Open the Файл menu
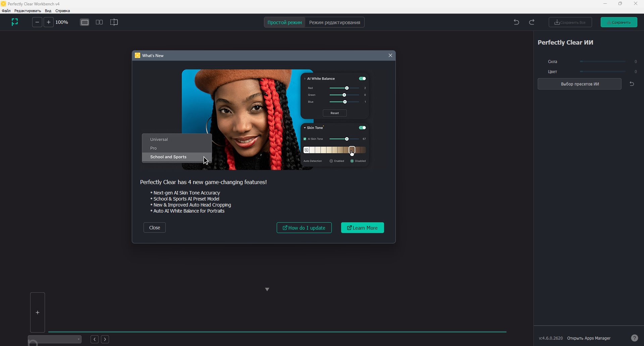Screen dimensions: 644x346 [6, 11]
